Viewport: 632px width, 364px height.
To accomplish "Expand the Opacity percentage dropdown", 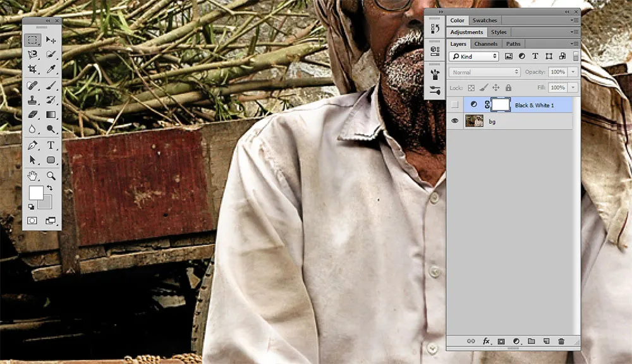I will [x=573, y=71].
